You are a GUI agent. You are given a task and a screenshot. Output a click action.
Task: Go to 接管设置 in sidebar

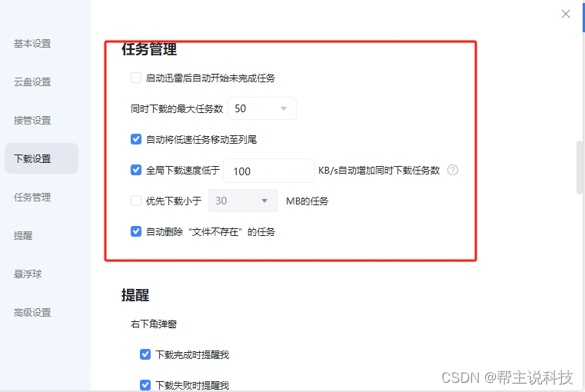tap(32, 121)
